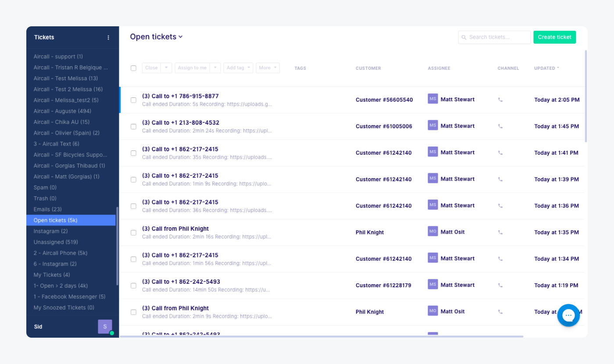Click Sid's profile avatar at bottom
This screenshot has height=364, width=614.
[x=105, y=326]
